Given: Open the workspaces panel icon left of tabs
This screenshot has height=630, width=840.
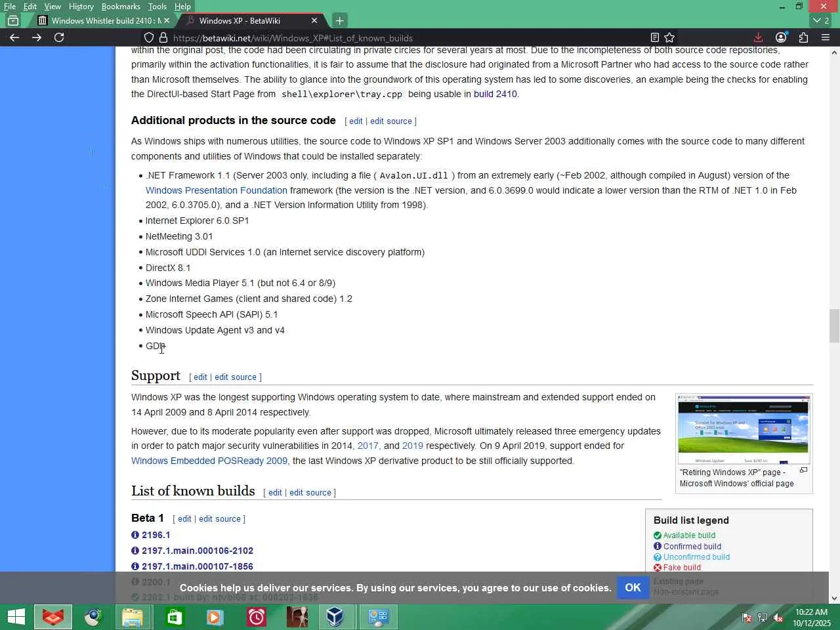Looking at the screenshot, I should pyautogui.click(x=13, y=20).
